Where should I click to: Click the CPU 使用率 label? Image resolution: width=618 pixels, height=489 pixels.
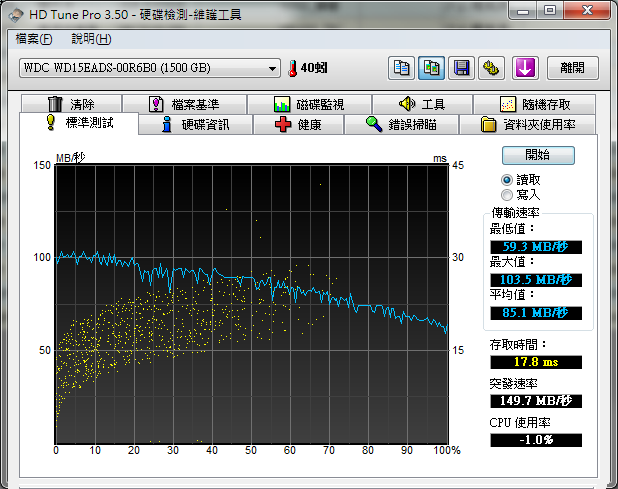coord(520,423)
